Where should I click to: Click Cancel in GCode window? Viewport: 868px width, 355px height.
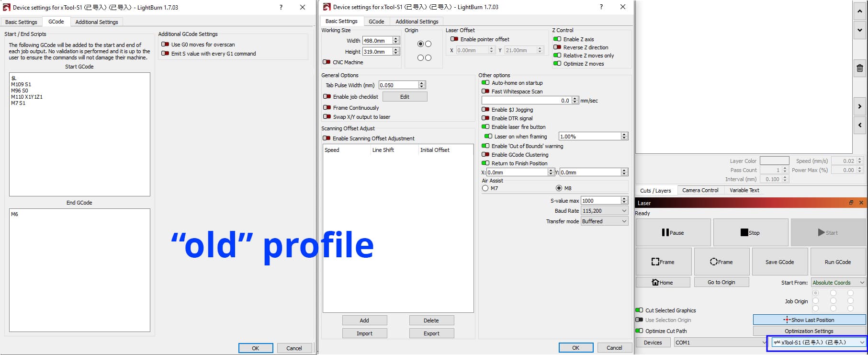coord(294,348)
